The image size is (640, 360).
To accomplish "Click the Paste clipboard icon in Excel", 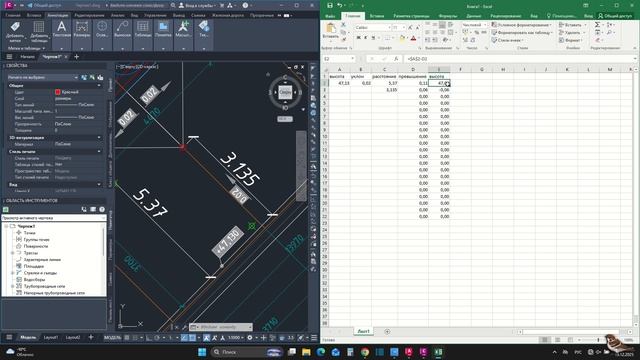I will [x=331, y=28].
